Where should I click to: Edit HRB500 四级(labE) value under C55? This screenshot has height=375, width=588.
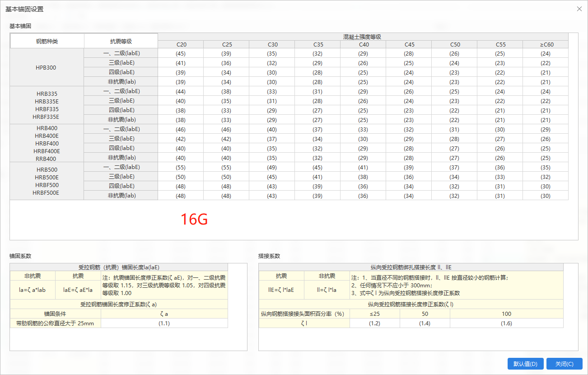click(x=500, y=186)
